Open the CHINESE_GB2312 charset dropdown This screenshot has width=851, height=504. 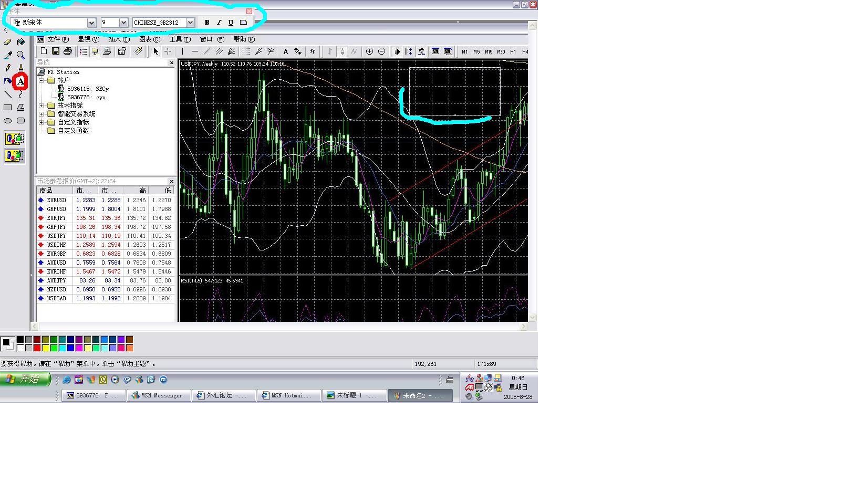[x=191, y=23]
